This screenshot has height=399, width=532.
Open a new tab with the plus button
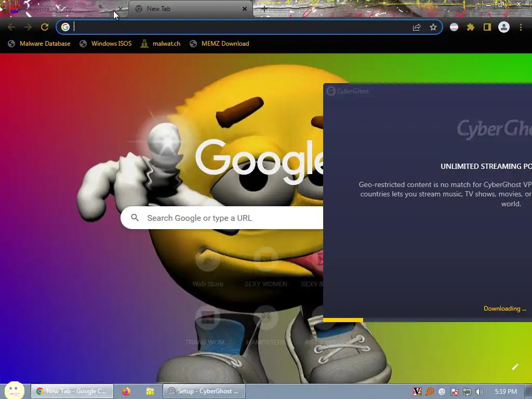click(x=264, y=9)
